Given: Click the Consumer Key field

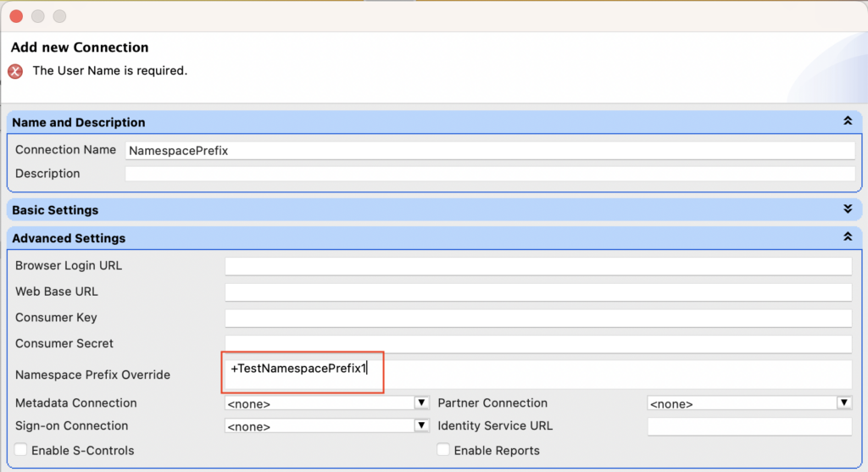Looking at the screenshot, I should click(538, 318).
